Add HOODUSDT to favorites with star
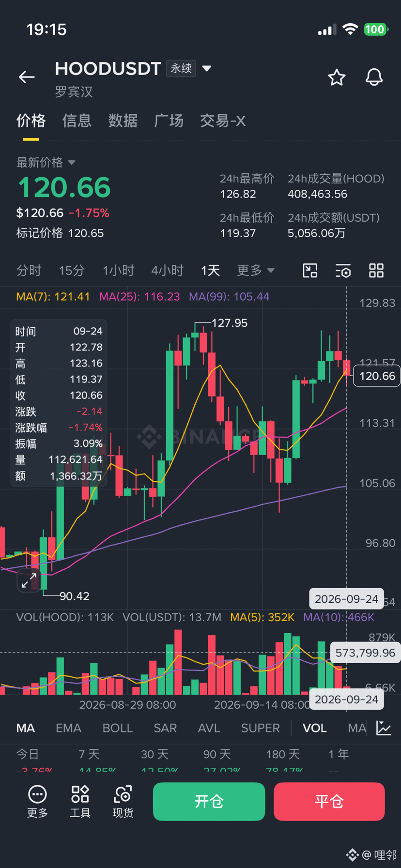 (337, 77)
